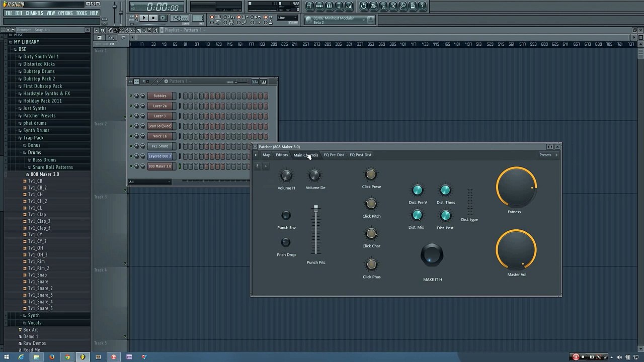
Task: Toggle the 808 Maker 3.0 channel mute LED
Action: (131, 166)
